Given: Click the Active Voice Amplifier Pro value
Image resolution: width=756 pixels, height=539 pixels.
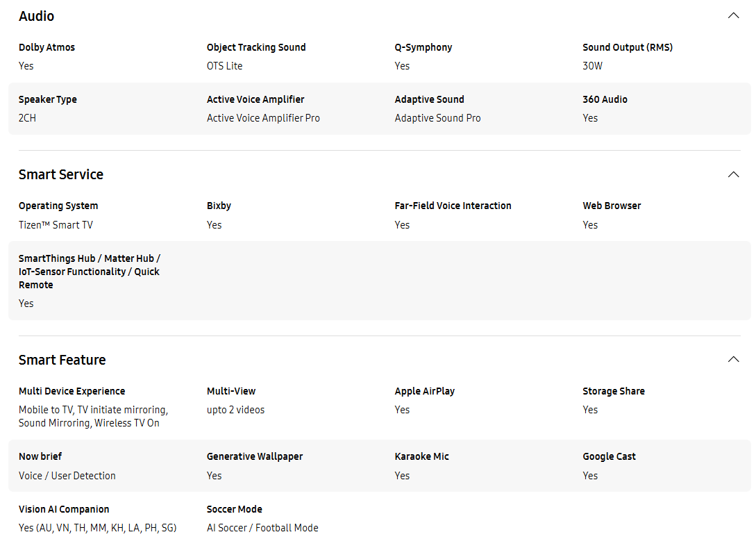Looking at the screenshot, I should pos(263,118).
